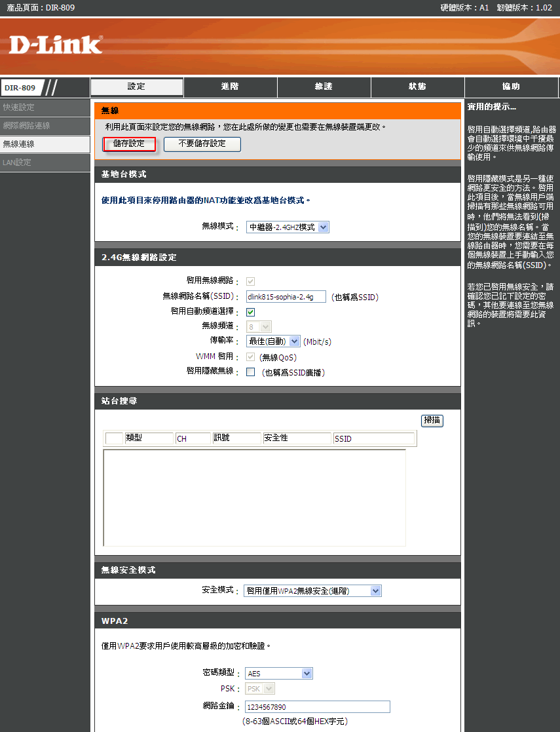Open the 維護 tab
The height and width of the screenshot is (732, 560).
click(x=324, y=87)
